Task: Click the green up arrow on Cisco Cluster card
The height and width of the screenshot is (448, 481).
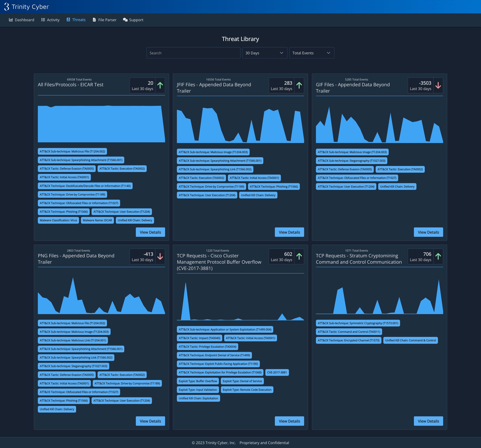Action: 299,256
